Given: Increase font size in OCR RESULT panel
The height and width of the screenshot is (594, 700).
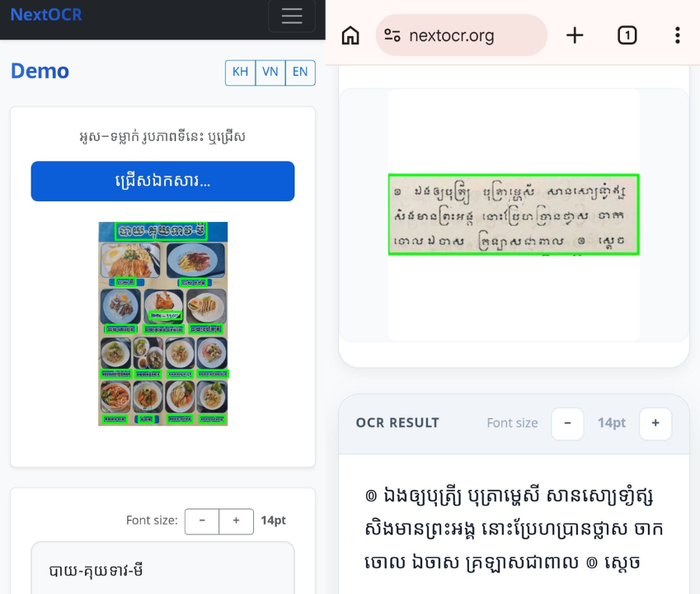Looking at the screenshot, I should pyautogui.click(x=655, y=423).
